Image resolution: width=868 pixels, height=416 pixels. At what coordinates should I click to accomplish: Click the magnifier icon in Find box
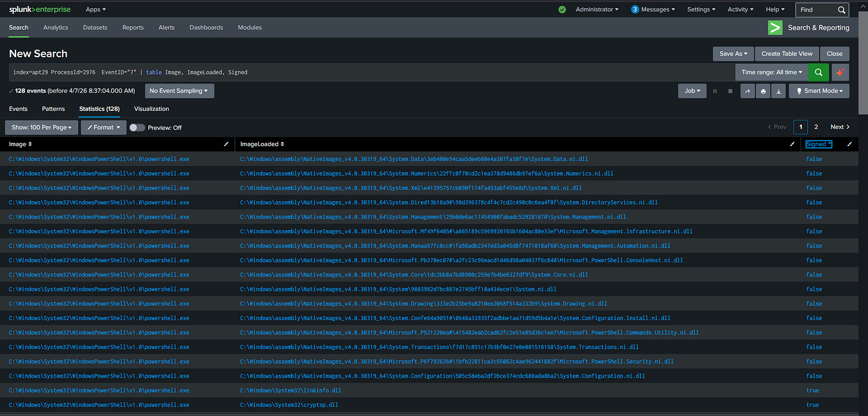[842, 10]
